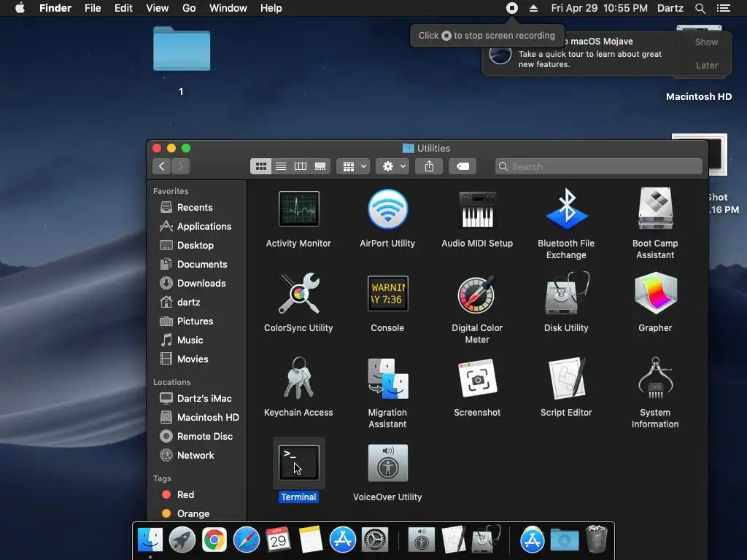Viewport: 747px width, 560px height.
Task: Open the Window menu
Action: (228, 8)
